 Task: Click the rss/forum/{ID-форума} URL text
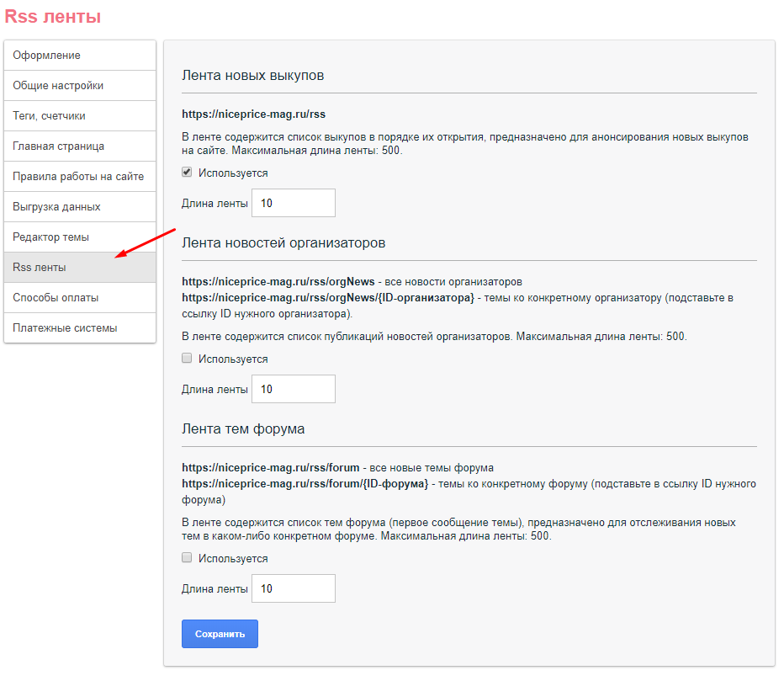coord(305,484)
